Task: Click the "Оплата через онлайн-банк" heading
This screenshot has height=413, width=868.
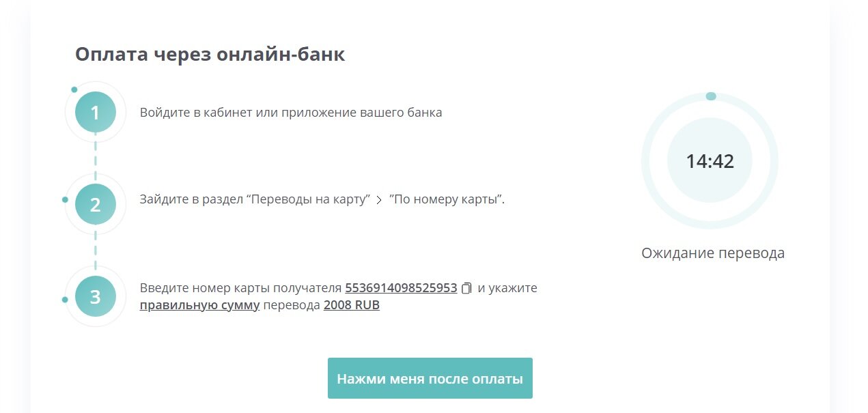Action: 210,55
